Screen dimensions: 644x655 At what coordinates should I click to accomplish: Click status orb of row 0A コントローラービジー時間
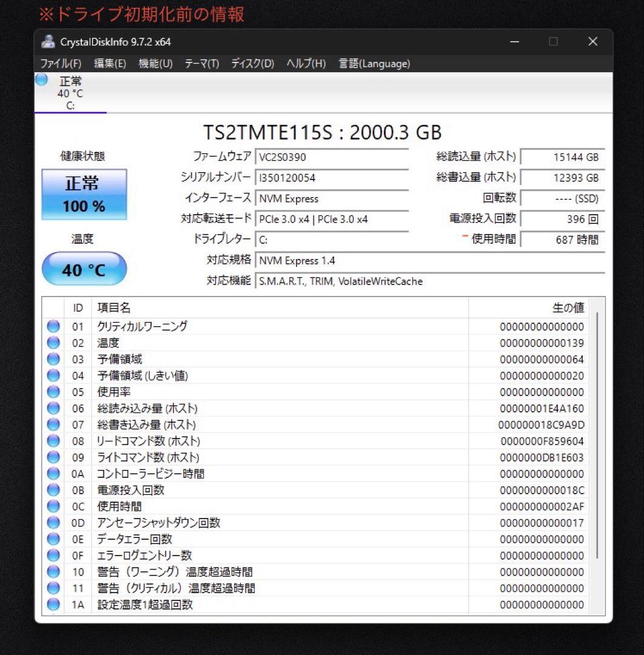click(53, 473)
